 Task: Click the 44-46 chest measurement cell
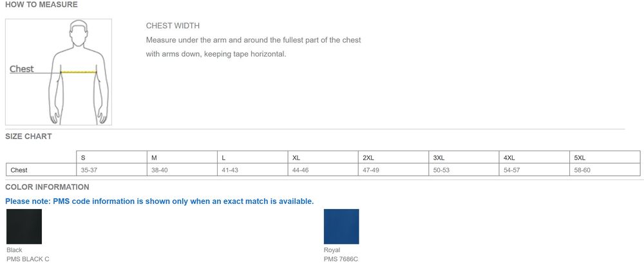(x=300, y=170)
